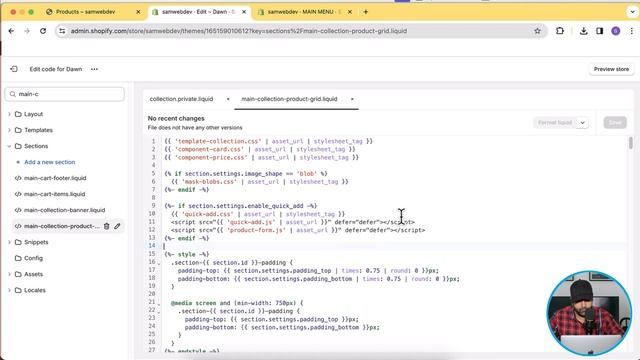This screenshot has width=640, height=360.
Task: Open main-cart-footer.liquid file
Action: tap(55, 178)
